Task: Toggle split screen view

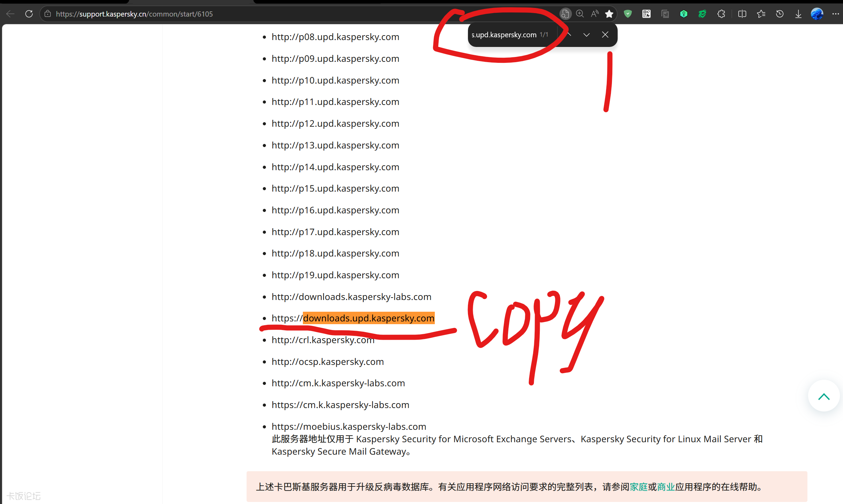Action: (742, 14)
